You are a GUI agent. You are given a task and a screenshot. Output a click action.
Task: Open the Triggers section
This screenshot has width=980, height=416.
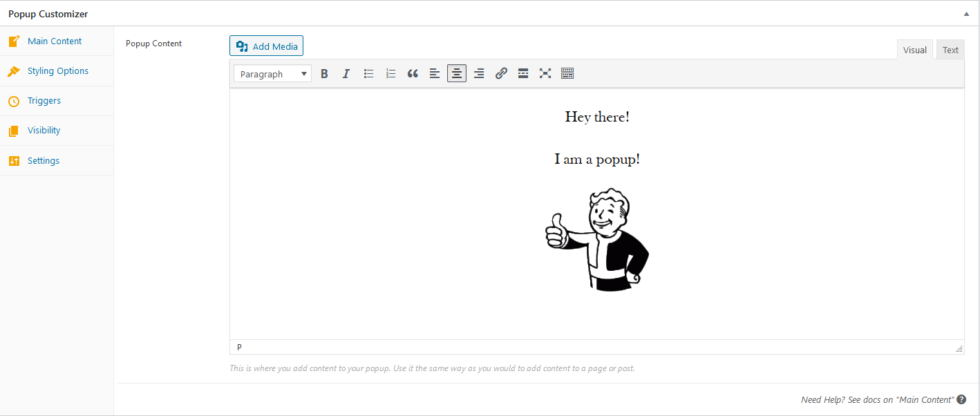click(44, 101)
